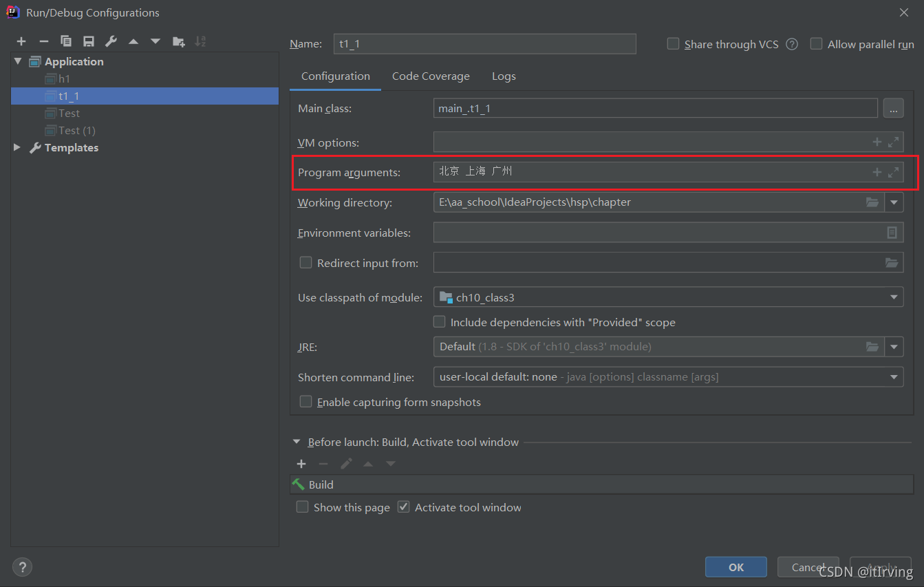This screenshot has width=924, height=587.
Task: Edit Environment variables via list icon
Action: (x=892, y=233)
